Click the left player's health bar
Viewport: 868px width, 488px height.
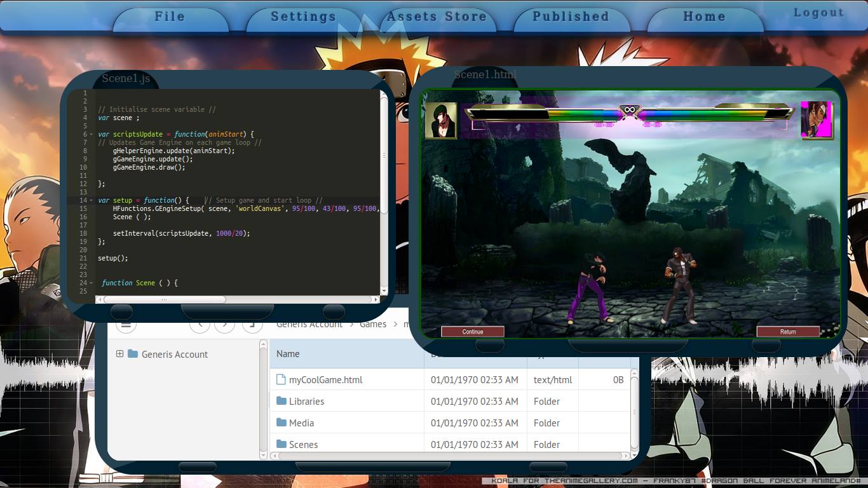(543, 114)
